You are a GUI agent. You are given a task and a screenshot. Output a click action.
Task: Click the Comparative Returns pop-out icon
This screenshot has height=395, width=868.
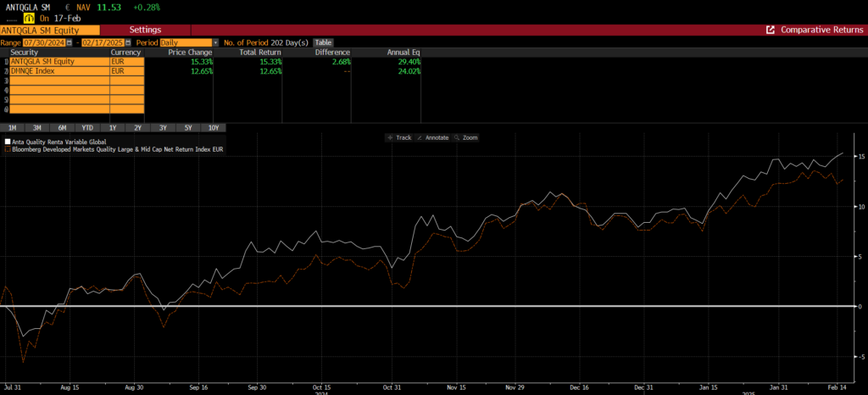[x=771, y=30]
